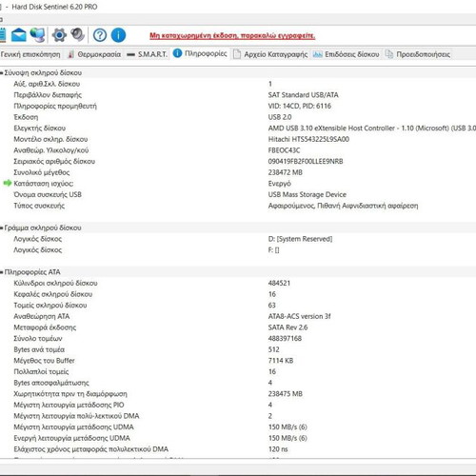This screenshot has height=476, width=476.
Task: Click the Hitachi HTS543225L9SA00 model value
Action: pyautogui.click(x=308, y=139)
